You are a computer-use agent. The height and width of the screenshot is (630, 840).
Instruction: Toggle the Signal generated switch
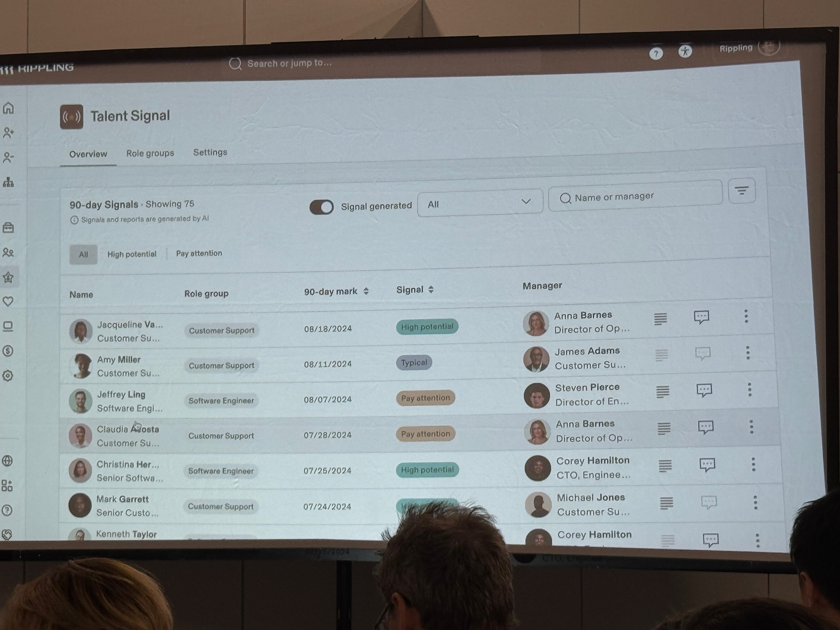pos(321,207)
